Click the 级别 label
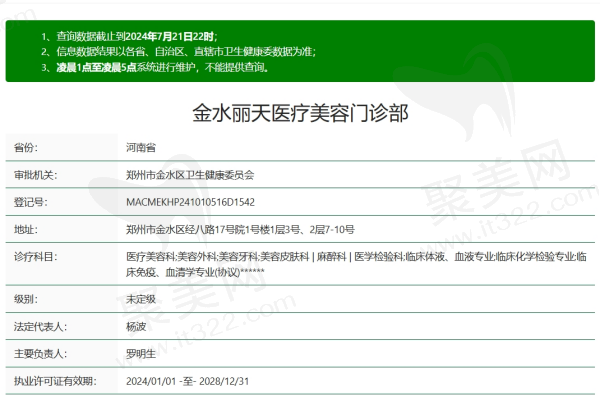The image size is (600, 396). [26, 299]
